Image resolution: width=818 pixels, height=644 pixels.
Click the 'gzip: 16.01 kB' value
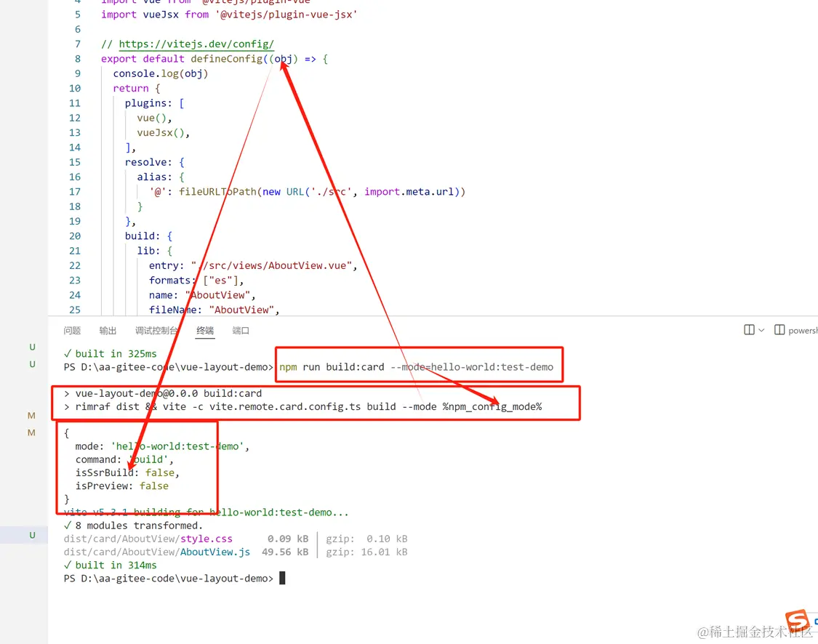point(366,552)
